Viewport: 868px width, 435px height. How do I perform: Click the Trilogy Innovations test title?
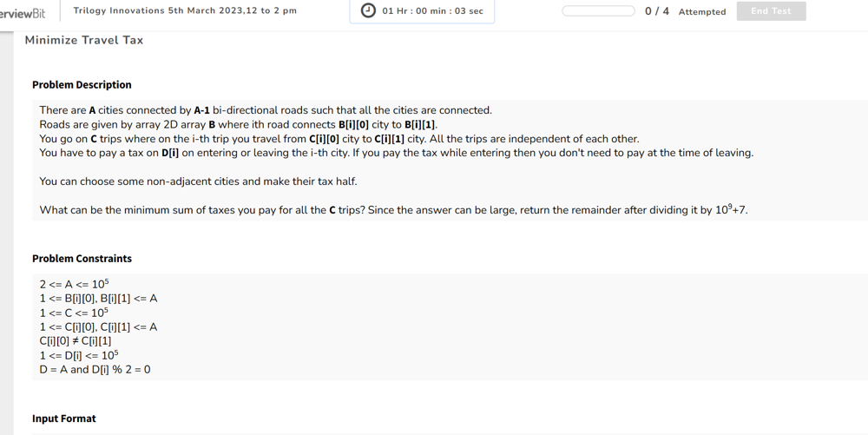(x=185, y=11)
